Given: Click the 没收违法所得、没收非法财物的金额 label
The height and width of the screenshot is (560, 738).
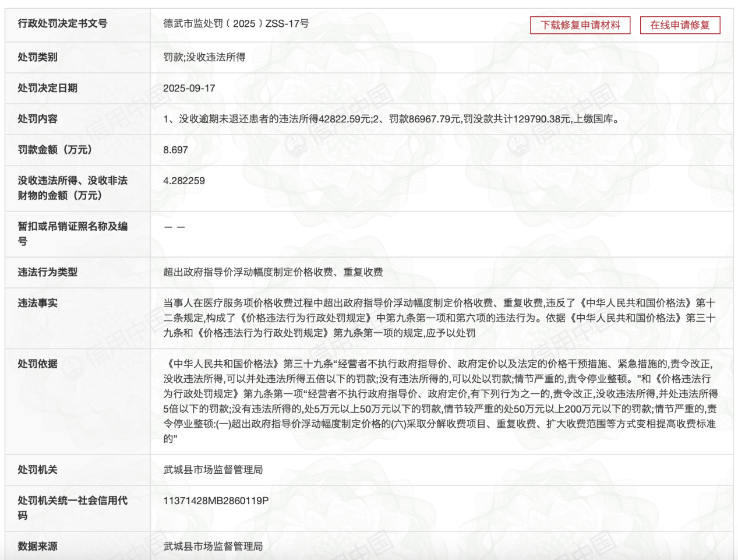Looking at the screenshot, I should coord(72,188).
